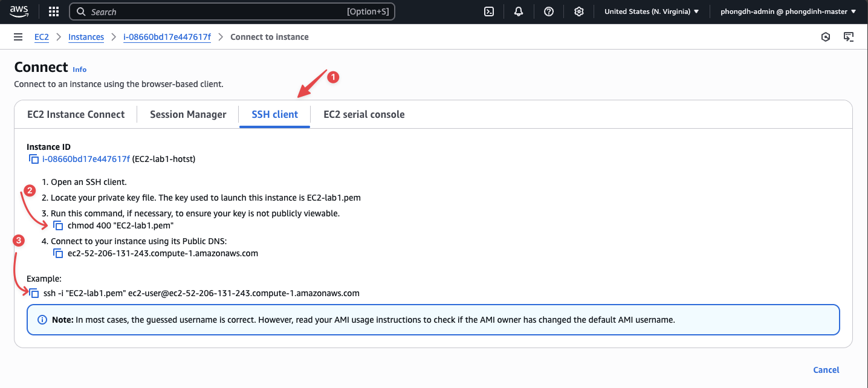Screen dimensions: 868x388
Task: Click the info icon in the Note box
Action: (42, 319)
